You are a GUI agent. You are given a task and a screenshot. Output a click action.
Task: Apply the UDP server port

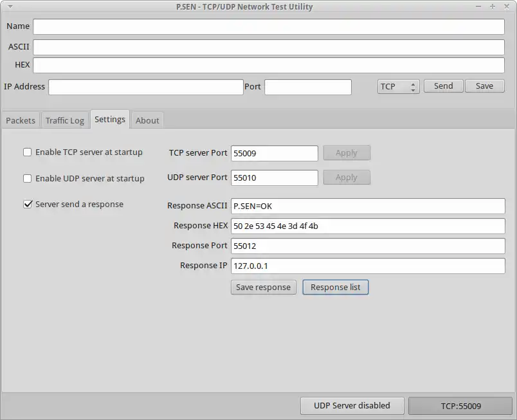coord(347,178)
